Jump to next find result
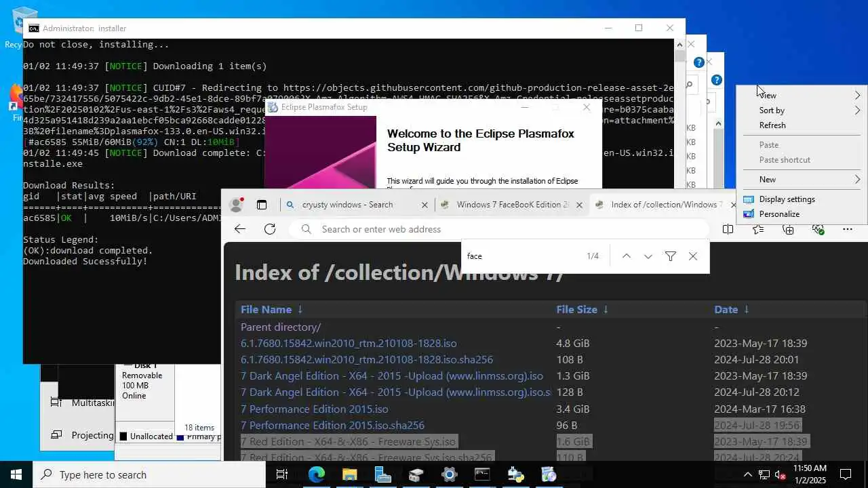The height and width of the screenshot is (488, 868). tap(648, 256)
